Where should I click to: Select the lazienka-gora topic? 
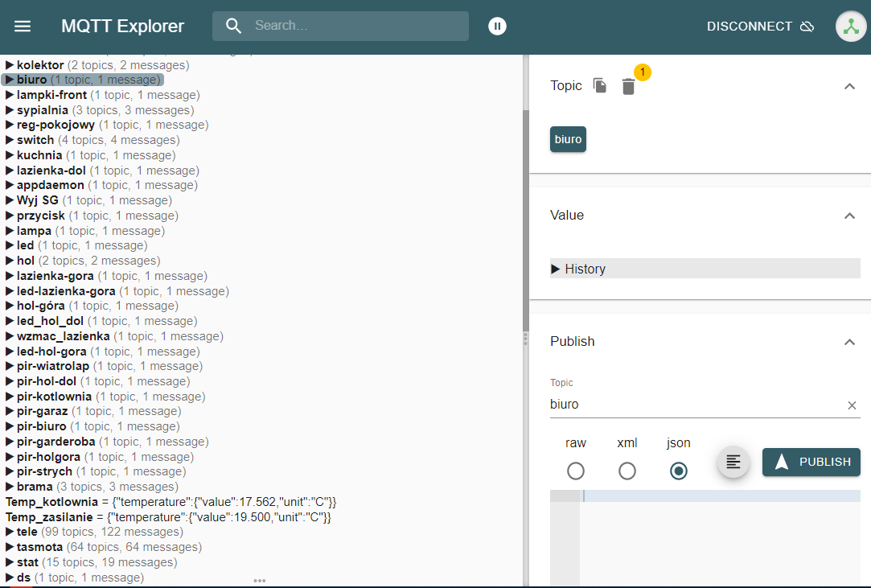107,276
